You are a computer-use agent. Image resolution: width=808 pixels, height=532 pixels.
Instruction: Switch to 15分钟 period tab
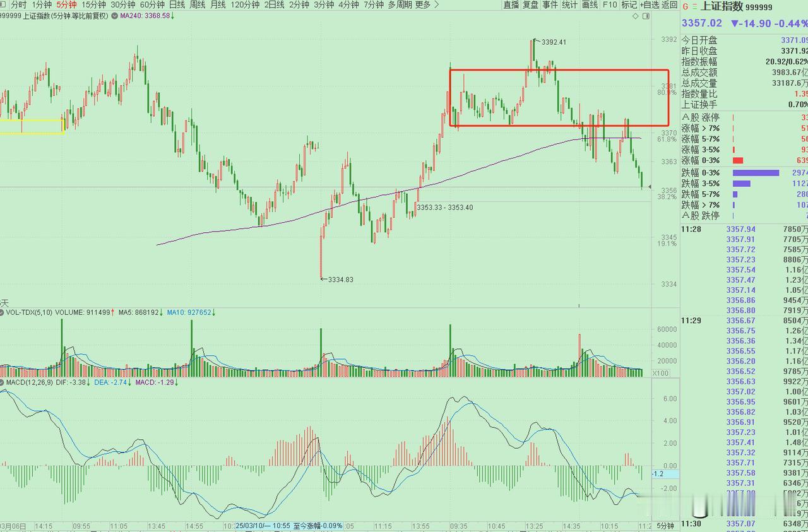pyautogui.click(x=93, y=5)
